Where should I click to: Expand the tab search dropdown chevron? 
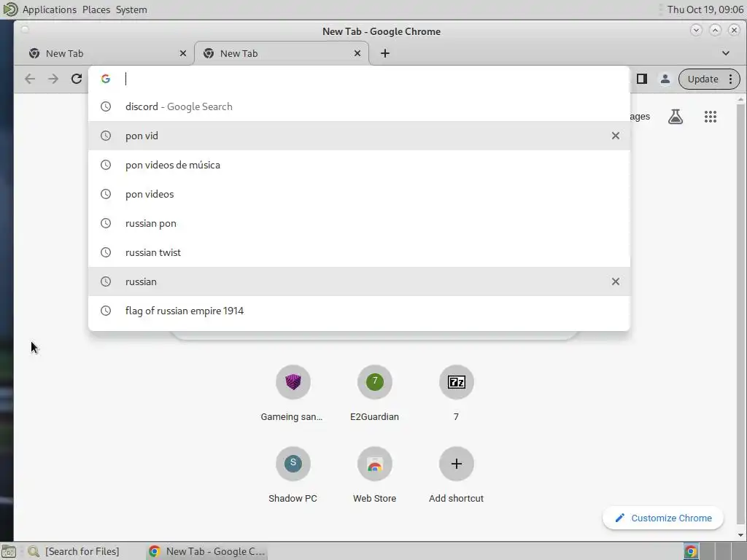coord(726,53)
